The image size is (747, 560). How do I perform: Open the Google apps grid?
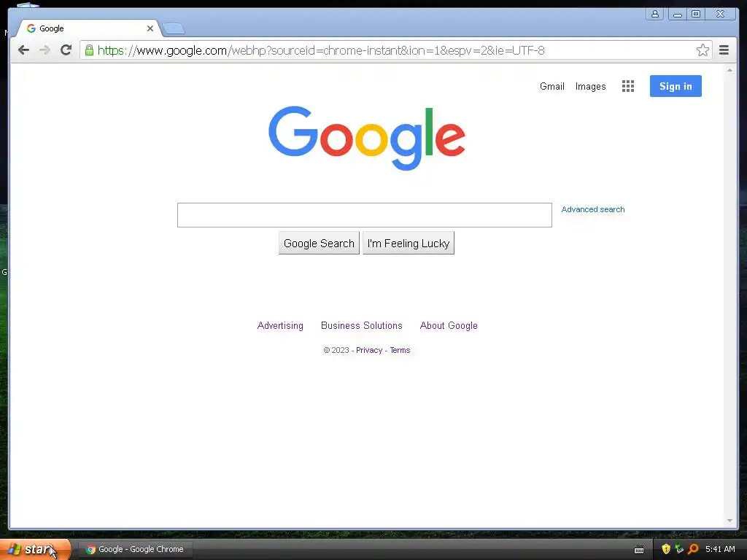[x=628, y=86]
